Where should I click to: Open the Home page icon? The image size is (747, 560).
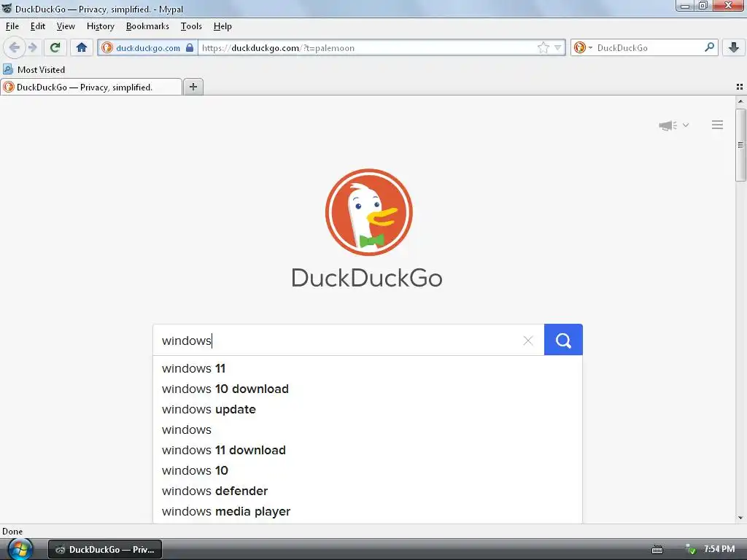tap(82, 47)
